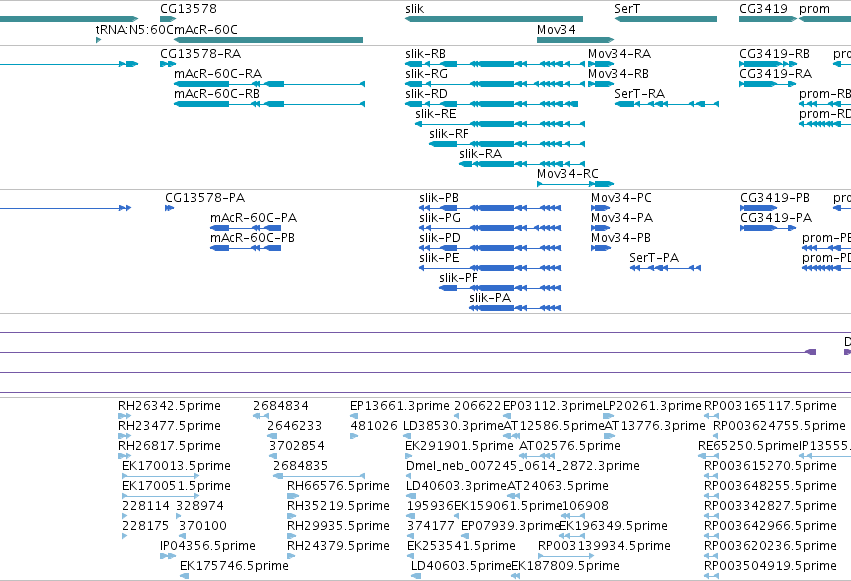This screenshot has height=581, width=851.
Task: Click the purple block feature on the long purple line
Action: pos(810,352)
